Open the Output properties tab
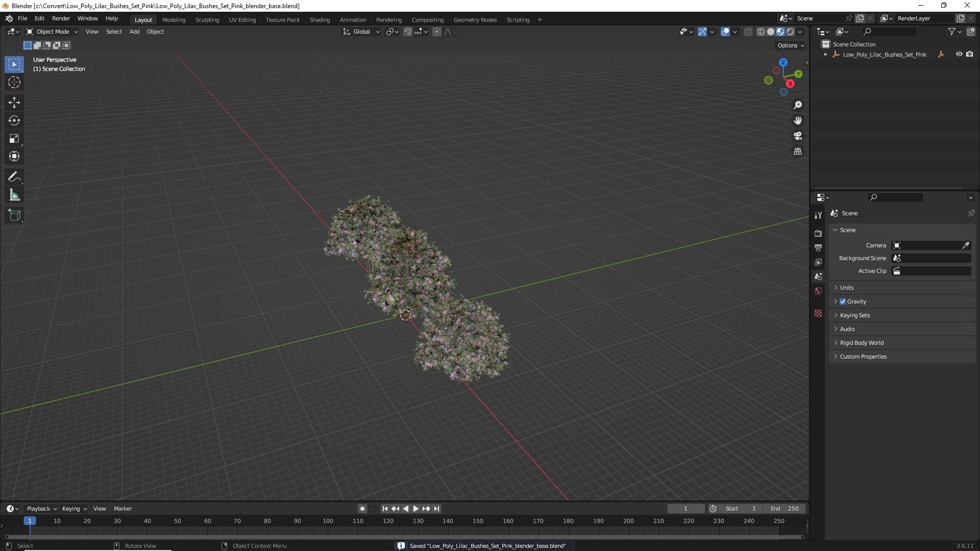The height and width of the screenshot is (551, 980). click(x=818, y=247)
